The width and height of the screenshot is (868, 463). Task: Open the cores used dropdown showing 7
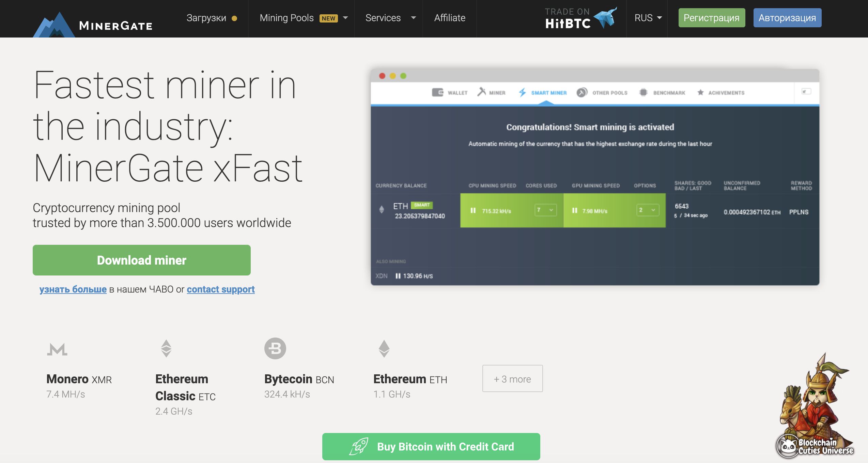pos(546,210)
